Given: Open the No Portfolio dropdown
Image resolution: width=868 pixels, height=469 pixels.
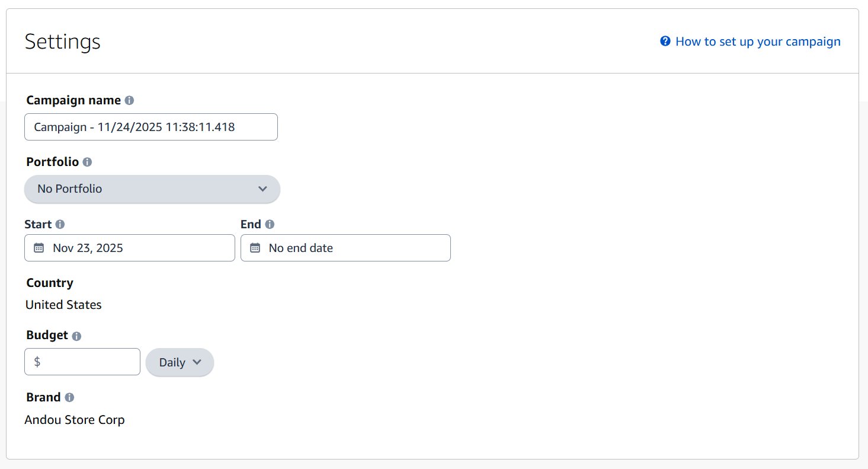Looking at the screenshot, I should [152, 189].
